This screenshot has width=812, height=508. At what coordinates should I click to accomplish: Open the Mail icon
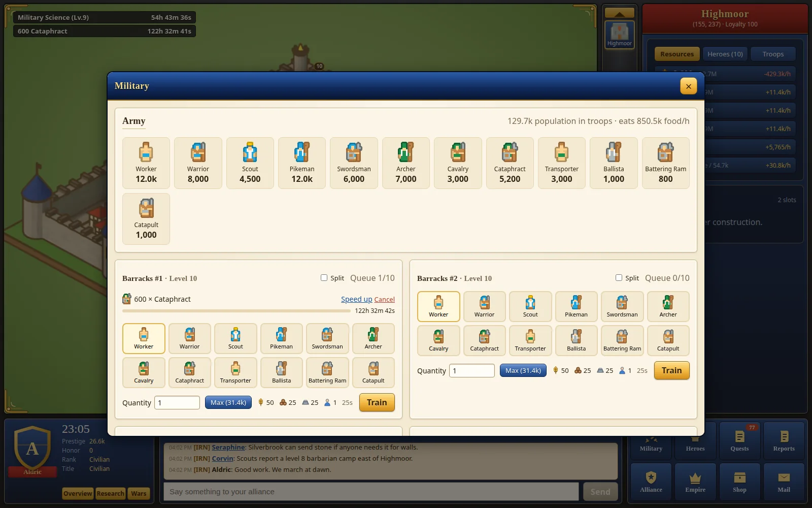(x=784, y=482)
